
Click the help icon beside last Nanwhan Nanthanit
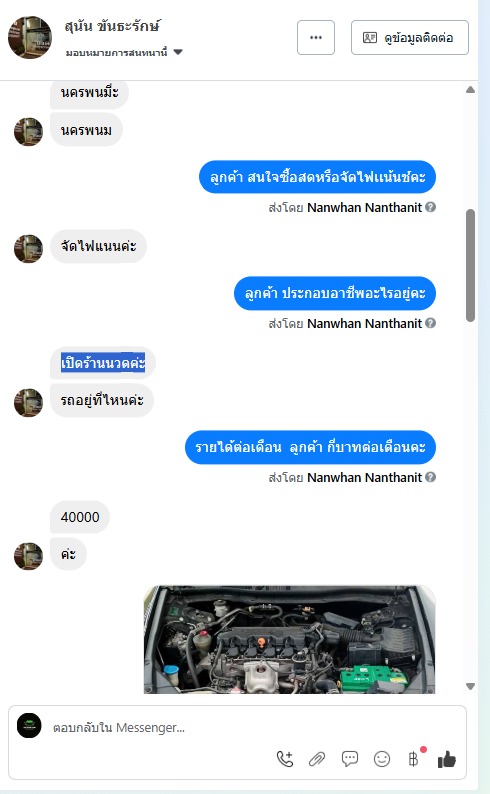[x=430, y=477]
